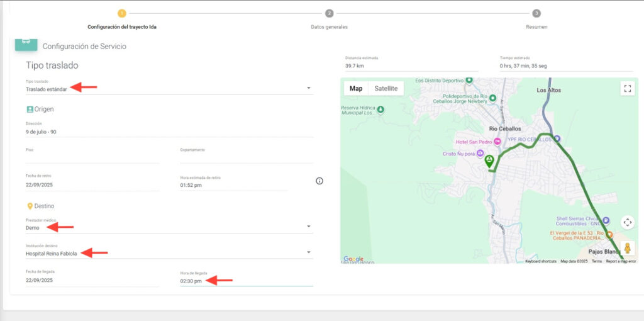Click the Dirección input field
644x321 pixels.
point(169,132)
